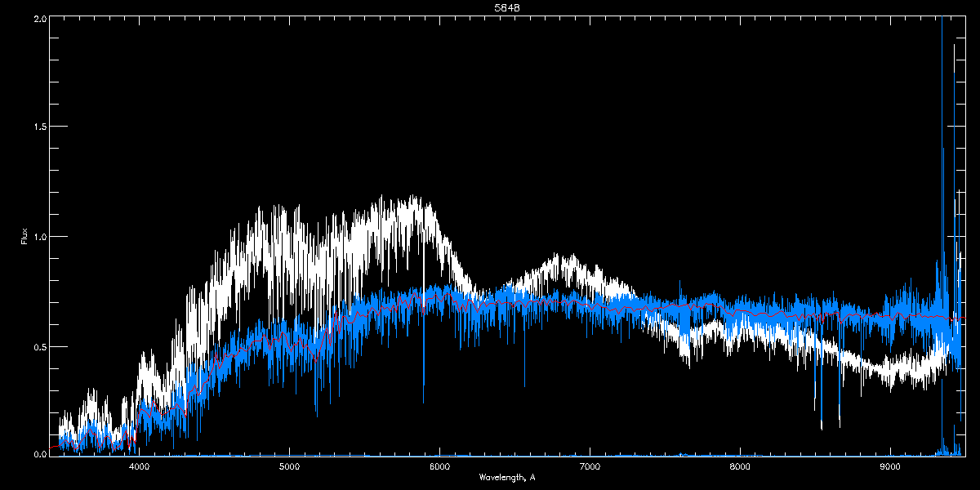Click the 0.0 flux tick label
This screenshot has height=490, width=980.
click(39, 453)
